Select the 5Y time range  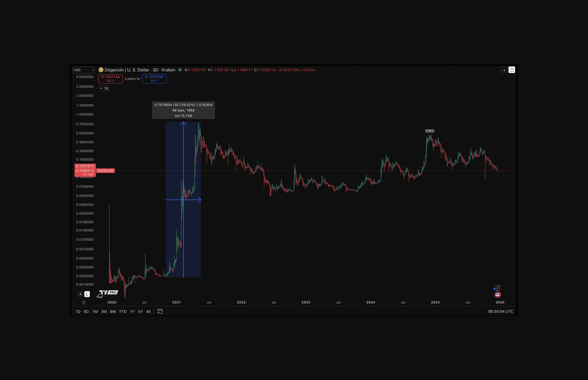pyautogui.click(x=140, y=312)
